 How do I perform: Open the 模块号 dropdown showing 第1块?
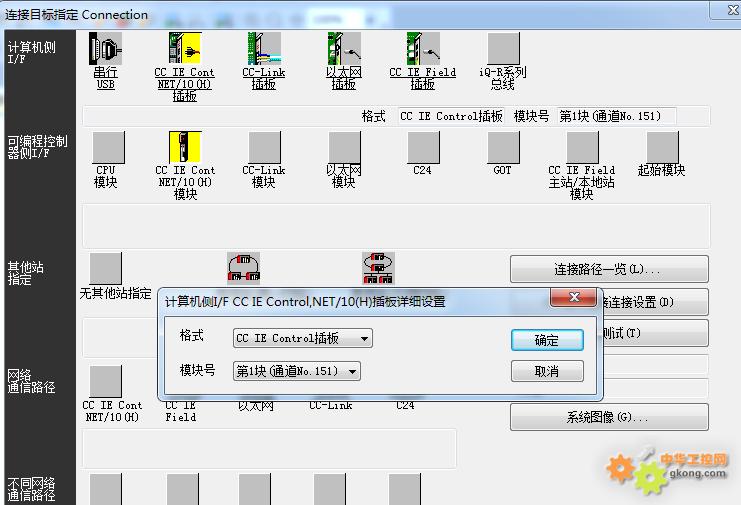pos(296,371)
